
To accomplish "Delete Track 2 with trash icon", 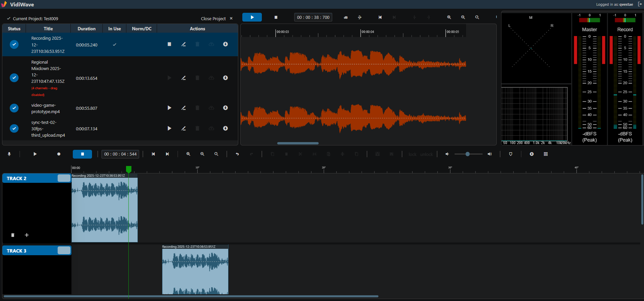I will (13, 235).
